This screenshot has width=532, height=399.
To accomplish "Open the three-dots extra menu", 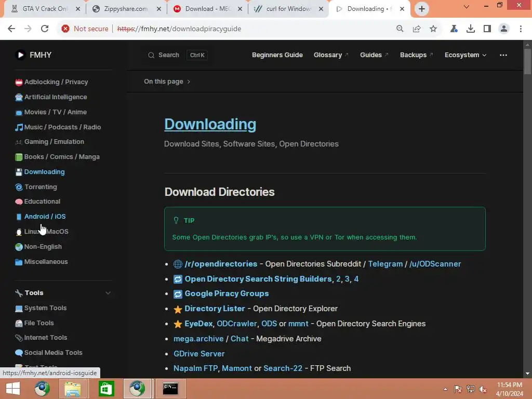I will click(x=503, y=55).
